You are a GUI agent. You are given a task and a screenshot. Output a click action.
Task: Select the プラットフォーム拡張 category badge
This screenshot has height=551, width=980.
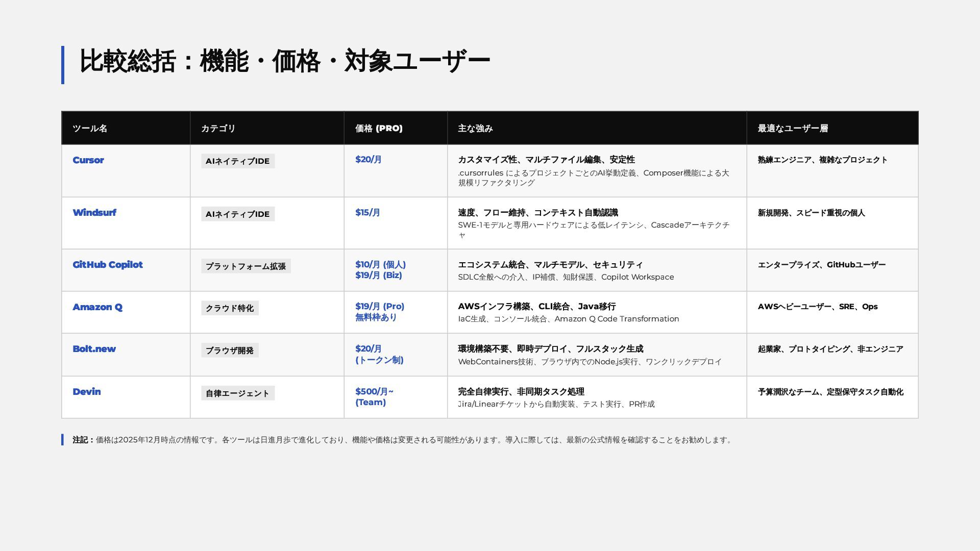click(x=246, y=266)
